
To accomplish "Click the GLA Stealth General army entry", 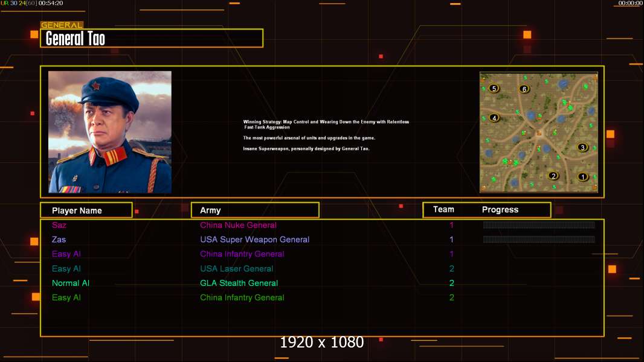I will tap(239, 284).
